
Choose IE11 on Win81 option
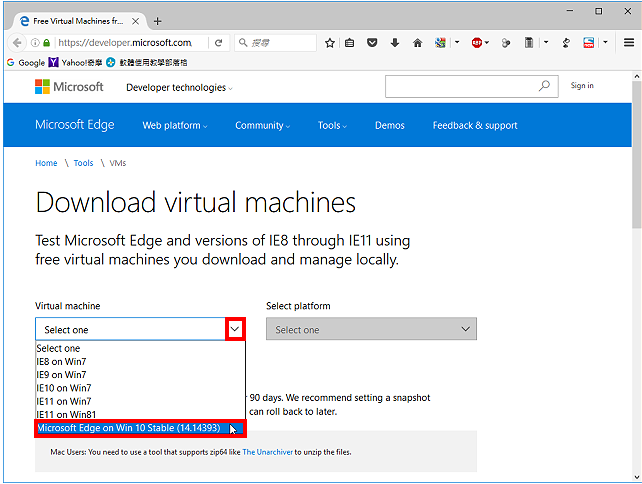coord(140,414)
